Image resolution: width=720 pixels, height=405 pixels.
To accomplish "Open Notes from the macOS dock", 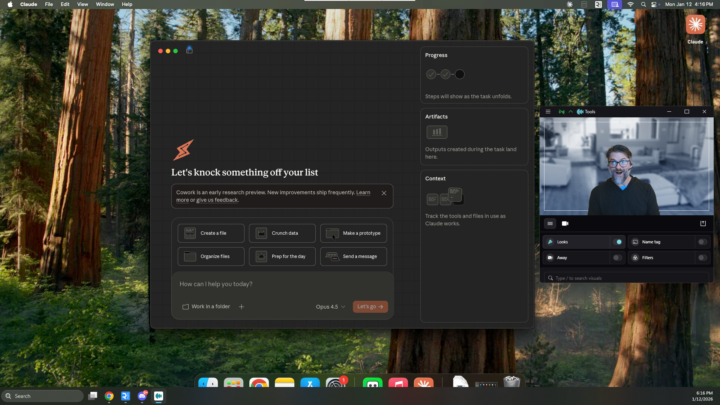I will [284, 382].
